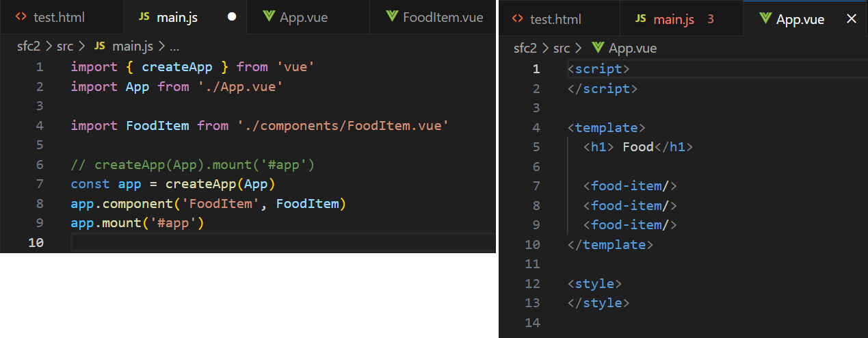Click the HTML icon on the left pane's test.html tab
The image size is (868, 338).
point(21,17)
